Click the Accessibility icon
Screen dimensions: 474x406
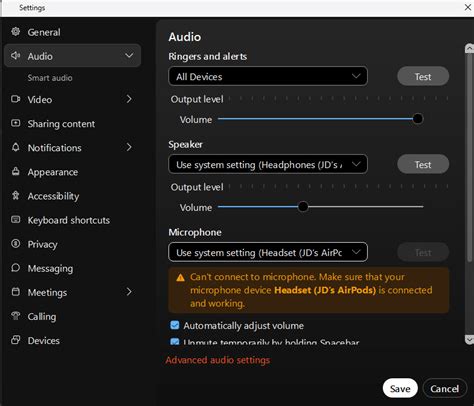click(16, 195)
